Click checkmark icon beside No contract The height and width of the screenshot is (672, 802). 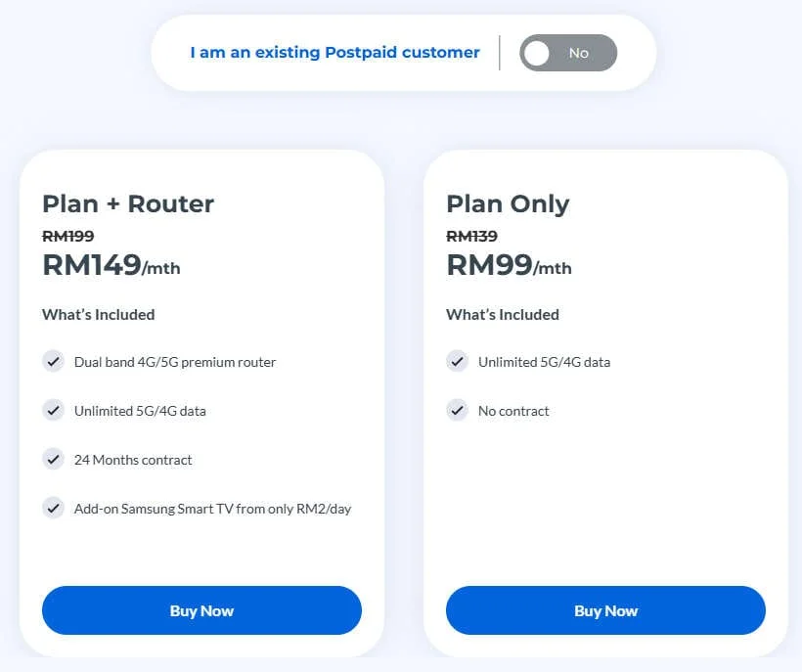pos(457,410)
